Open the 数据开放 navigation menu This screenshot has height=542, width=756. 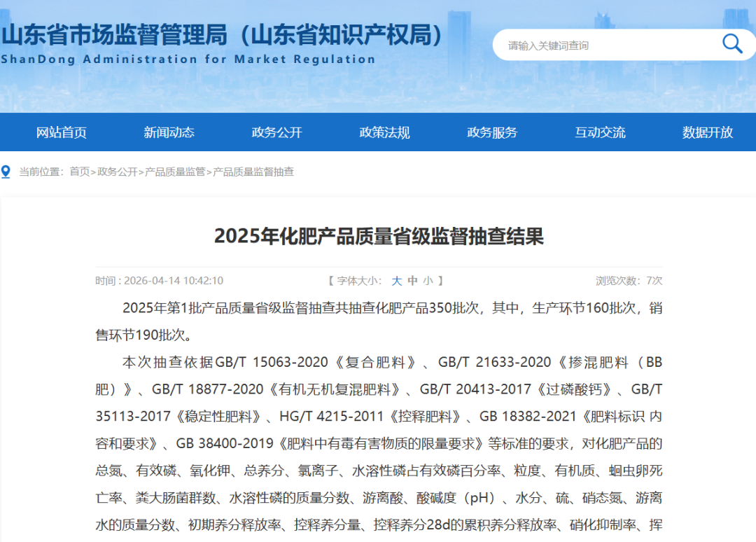pyautogui.click(x=706, y=132)
